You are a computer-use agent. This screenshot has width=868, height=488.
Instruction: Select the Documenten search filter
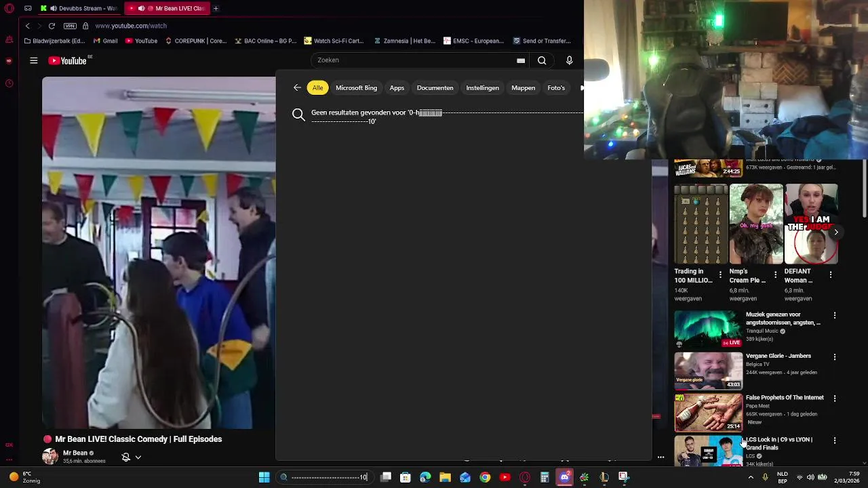coord(435,87)
